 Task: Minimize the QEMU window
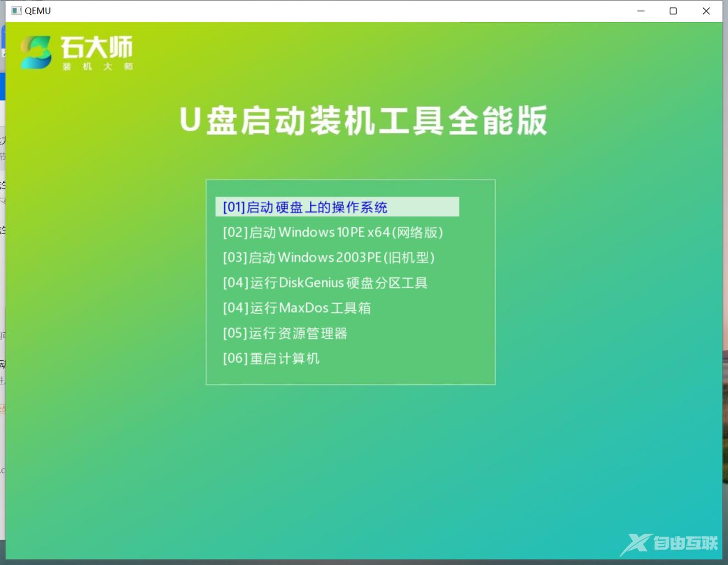point(641,10)
